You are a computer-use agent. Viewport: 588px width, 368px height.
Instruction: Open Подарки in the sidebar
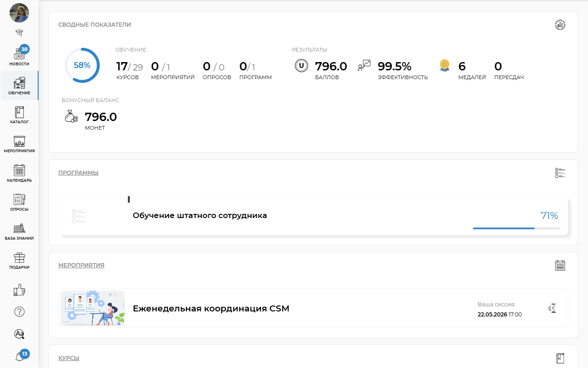[x=19, y=260]
